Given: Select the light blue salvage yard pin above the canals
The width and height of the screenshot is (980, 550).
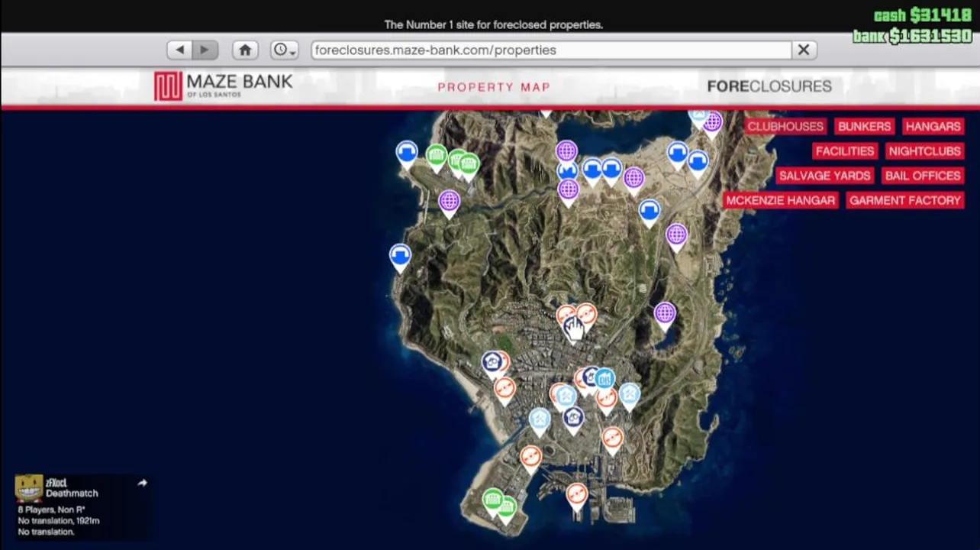Looking at the screenshot, I should pyautogui.click(x=540, y=419).
